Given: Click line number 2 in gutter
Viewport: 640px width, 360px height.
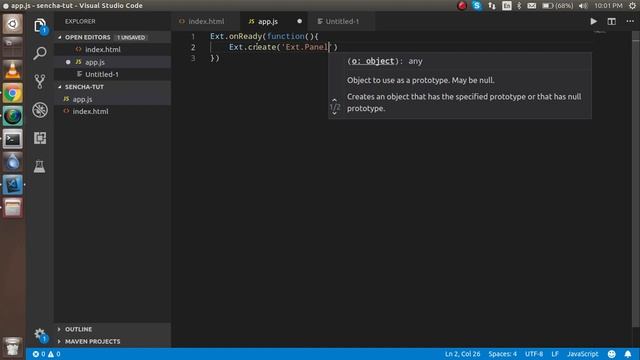Looking at the screenshot, I should tap(193, 47).
